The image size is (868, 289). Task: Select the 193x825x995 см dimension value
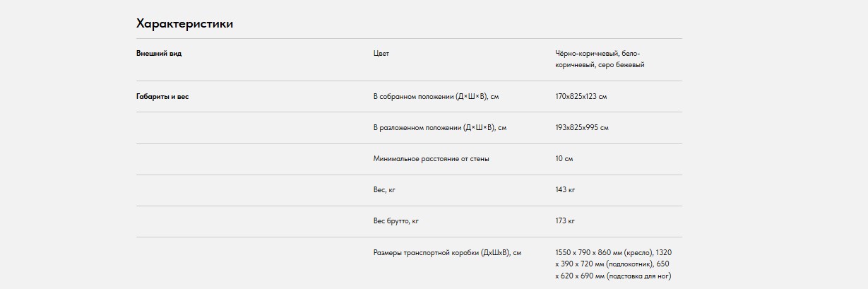point(581,128)
